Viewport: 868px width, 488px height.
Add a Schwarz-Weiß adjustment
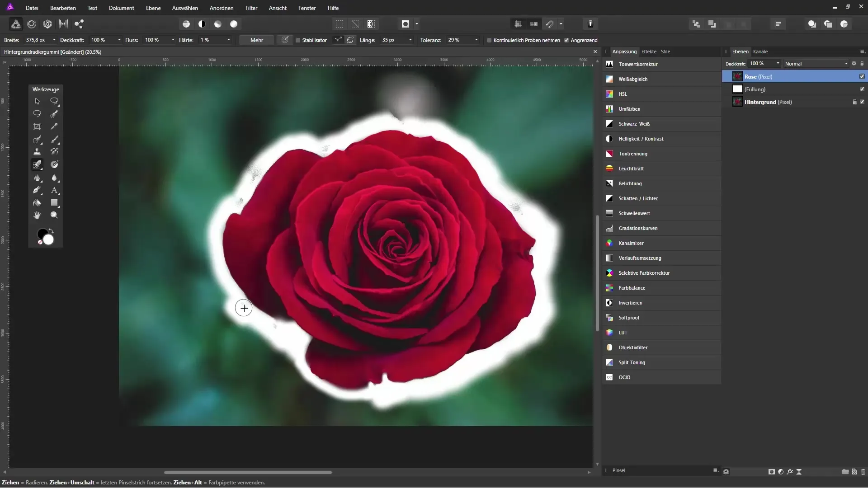tap(662, 124)
